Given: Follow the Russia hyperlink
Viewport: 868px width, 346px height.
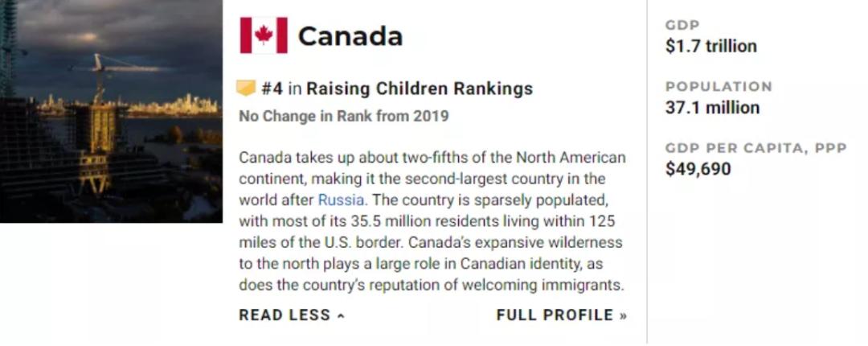Looking at the screenshot, I should click(x=340, y=200).
